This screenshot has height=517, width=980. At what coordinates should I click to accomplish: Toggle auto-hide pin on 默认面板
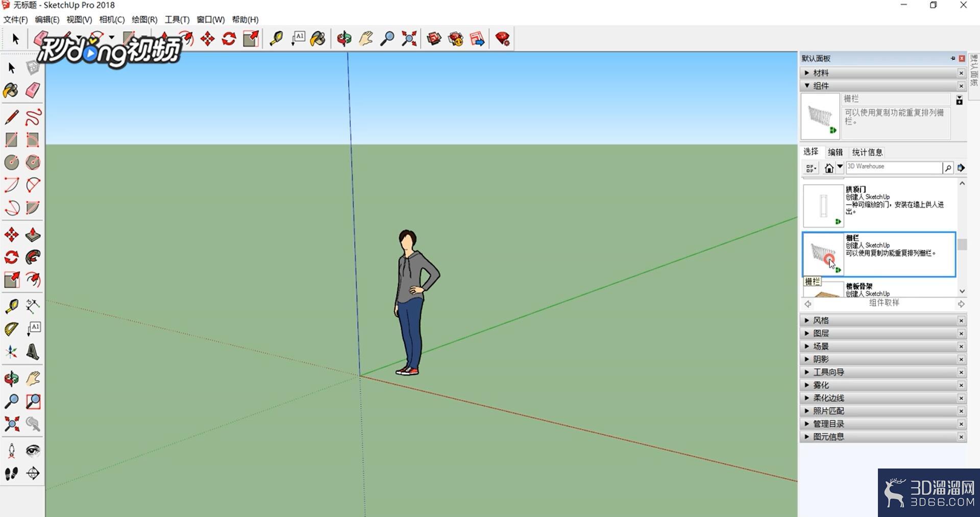[952, 58]
